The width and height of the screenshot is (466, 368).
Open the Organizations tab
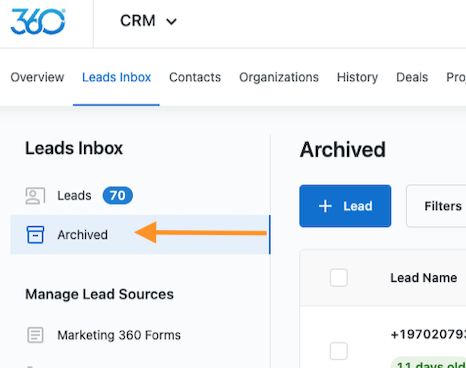(279, 77)
